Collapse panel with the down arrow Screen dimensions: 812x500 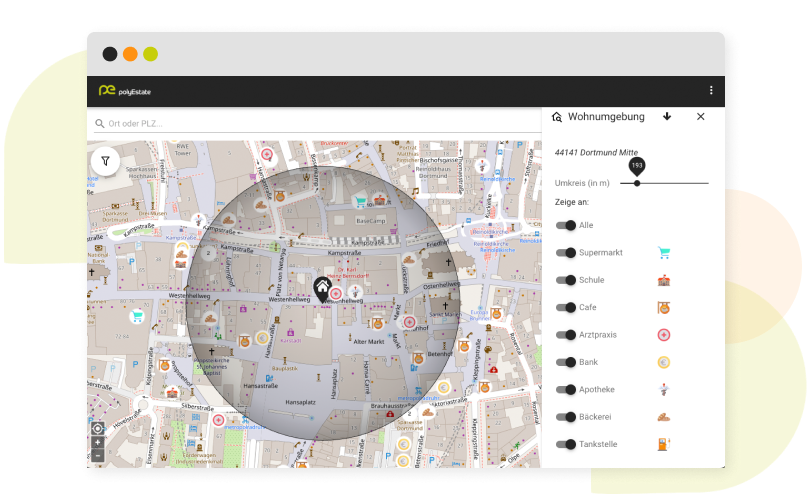667,117
